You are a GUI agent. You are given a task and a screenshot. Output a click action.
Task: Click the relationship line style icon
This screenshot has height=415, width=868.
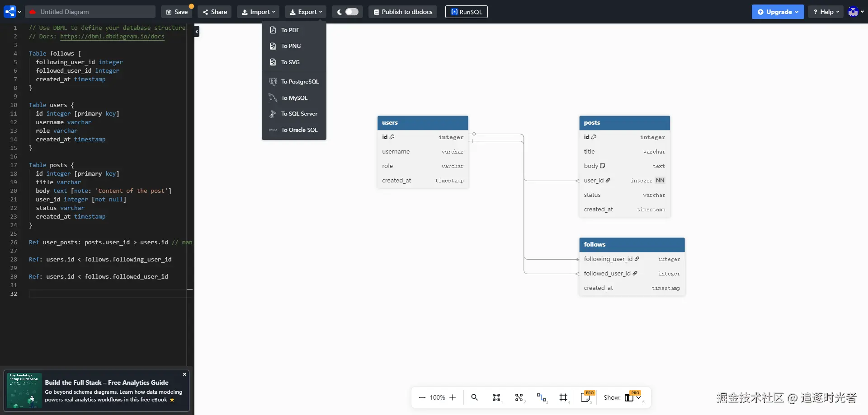[541, 397]
